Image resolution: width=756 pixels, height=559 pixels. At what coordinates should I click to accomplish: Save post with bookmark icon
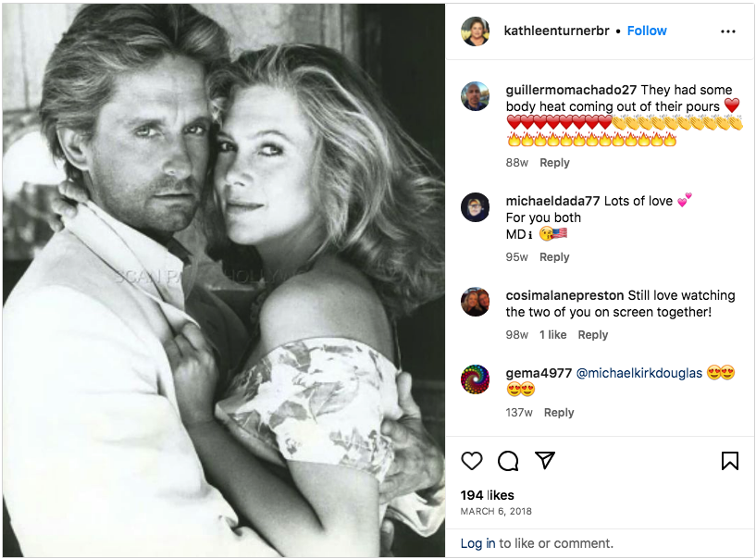730,461
